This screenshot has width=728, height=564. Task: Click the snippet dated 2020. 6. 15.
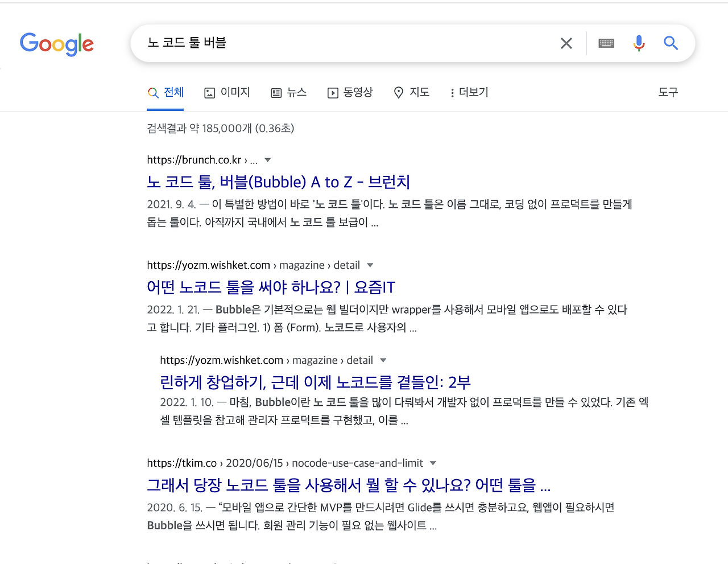point(381,517)
